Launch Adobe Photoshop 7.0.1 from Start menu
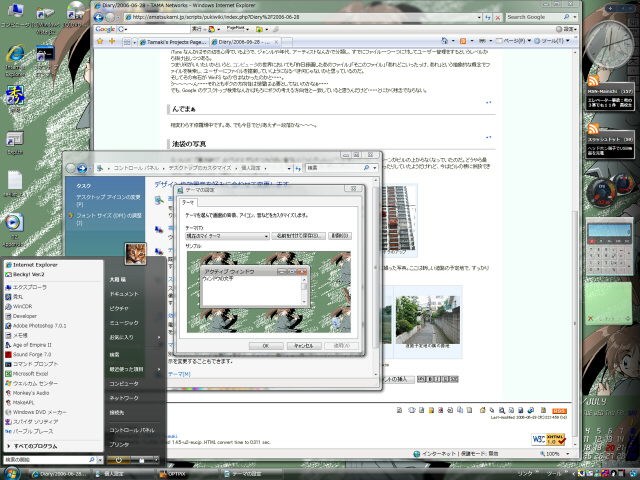The image size is (640, 480). [40, 325]
